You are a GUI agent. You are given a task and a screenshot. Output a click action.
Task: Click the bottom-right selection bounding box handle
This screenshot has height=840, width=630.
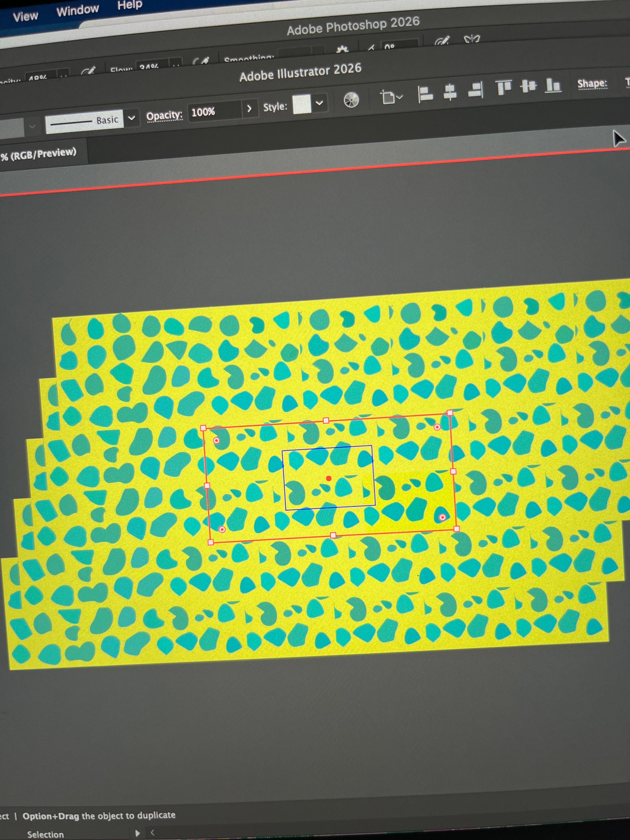(456, 529)
